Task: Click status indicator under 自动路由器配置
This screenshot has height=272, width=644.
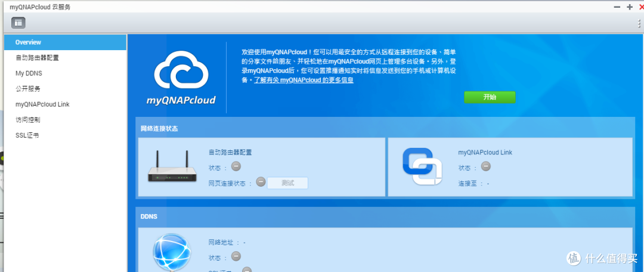Action: tap(236, 166)
